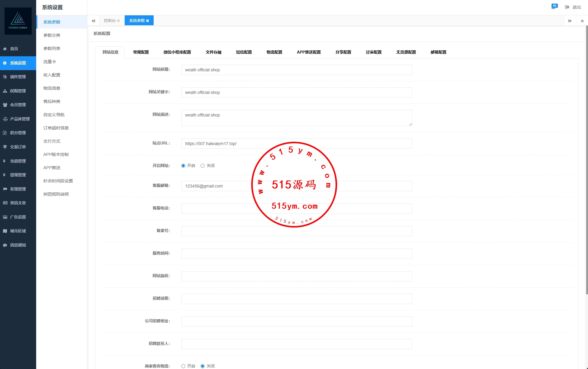This screenshot has width=588, height=369.
Task: Select 开启 radio for 开启网站
Action: tap(183, 166)
